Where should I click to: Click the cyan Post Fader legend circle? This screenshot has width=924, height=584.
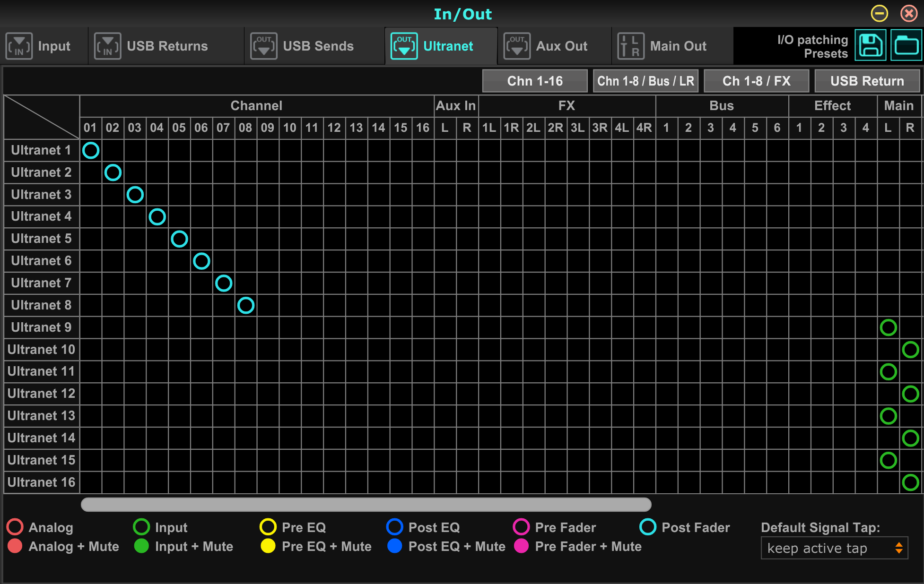pos(648,527)
